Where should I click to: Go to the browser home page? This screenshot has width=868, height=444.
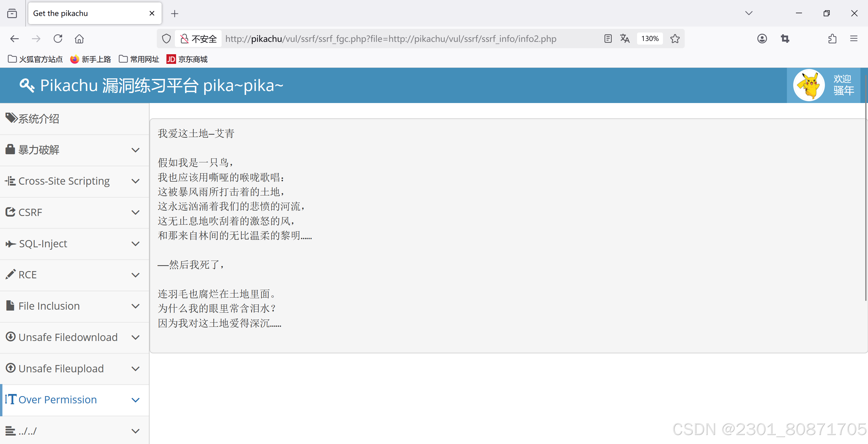tap(79, 39)
